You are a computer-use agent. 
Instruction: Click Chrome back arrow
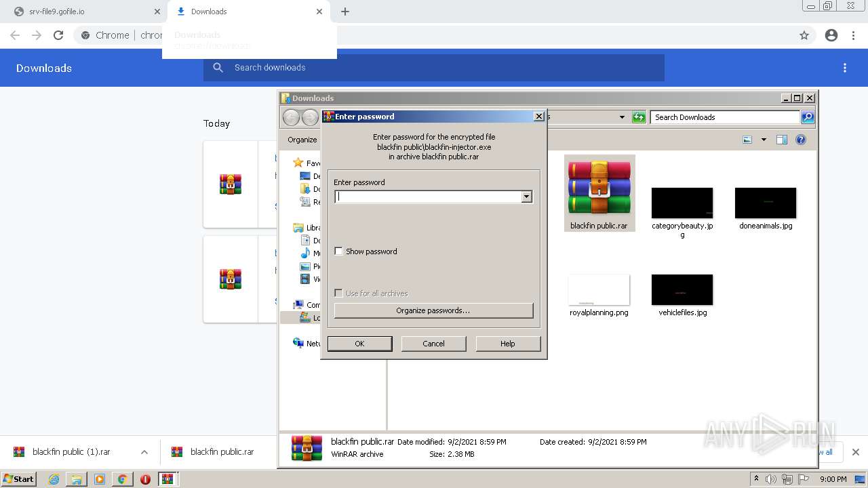(15, 35)
